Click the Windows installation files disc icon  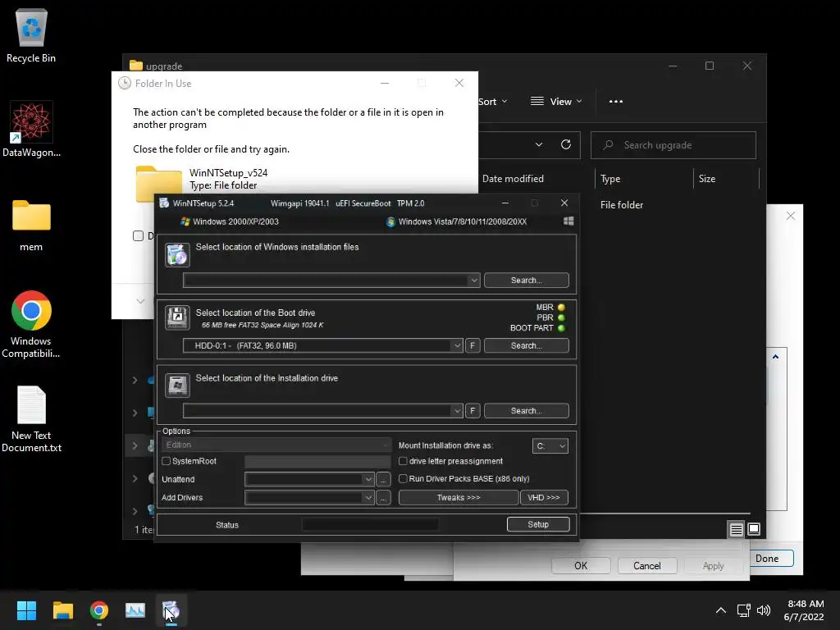point(177,254)
